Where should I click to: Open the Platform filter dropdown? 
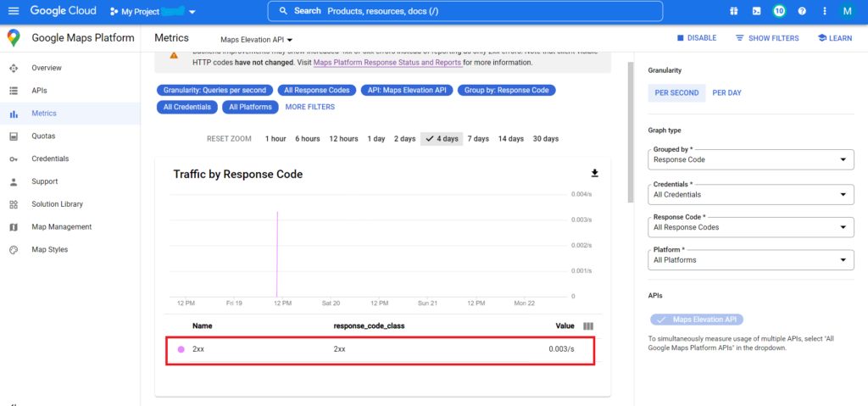[x=751, y=259]
